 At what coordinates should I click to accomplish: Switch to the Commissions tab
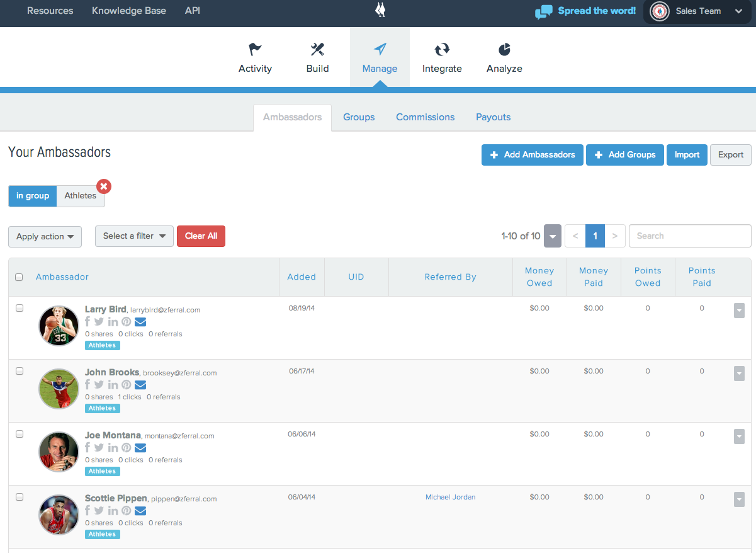point(426,117)
